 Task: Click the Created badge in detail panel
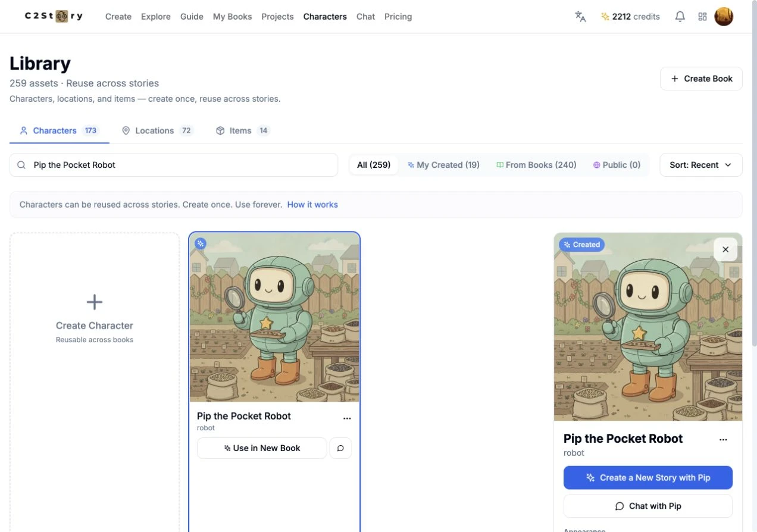coord(581,245)
